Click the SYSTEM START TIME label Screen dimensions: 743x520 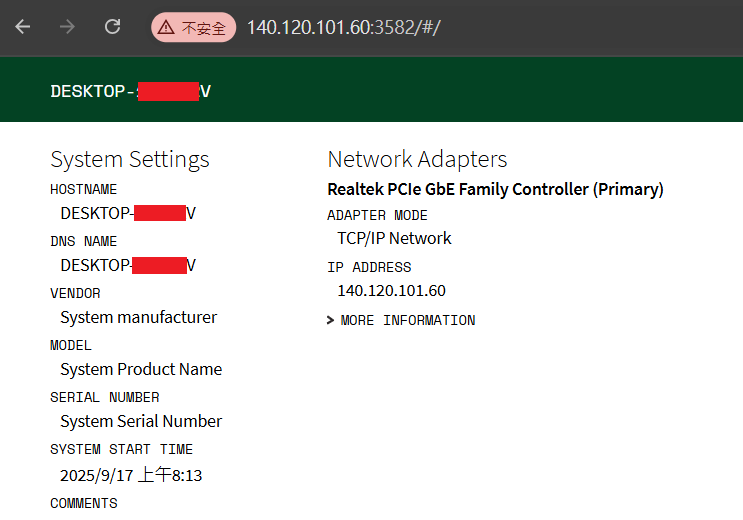point(121,449)
